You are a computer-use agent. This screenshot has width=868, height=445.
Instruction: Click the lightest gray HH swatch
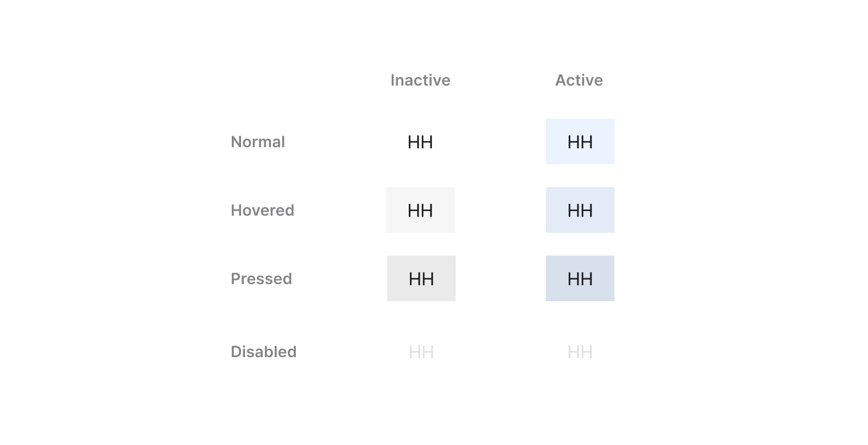point(420,211)
